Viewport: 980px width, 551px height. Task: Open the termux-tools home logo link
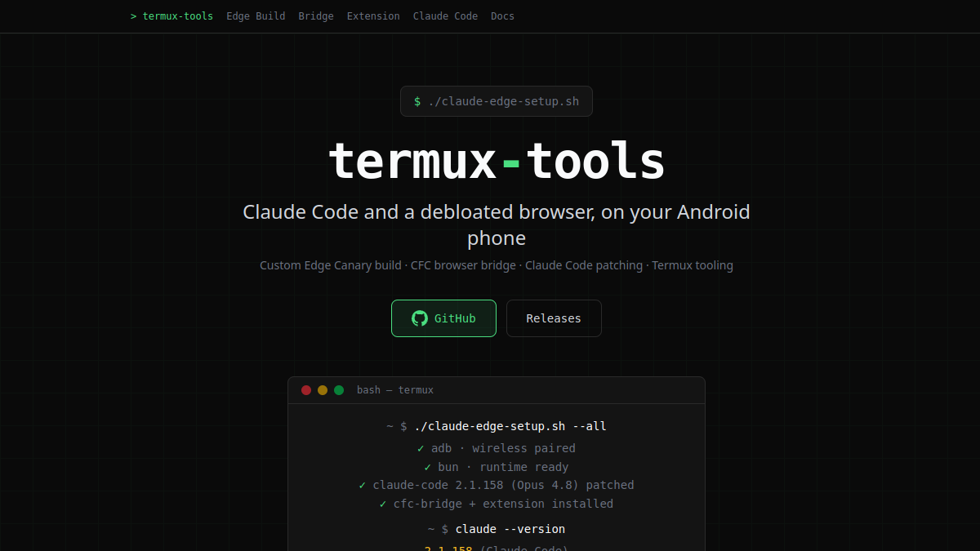(x=171, y=16)
